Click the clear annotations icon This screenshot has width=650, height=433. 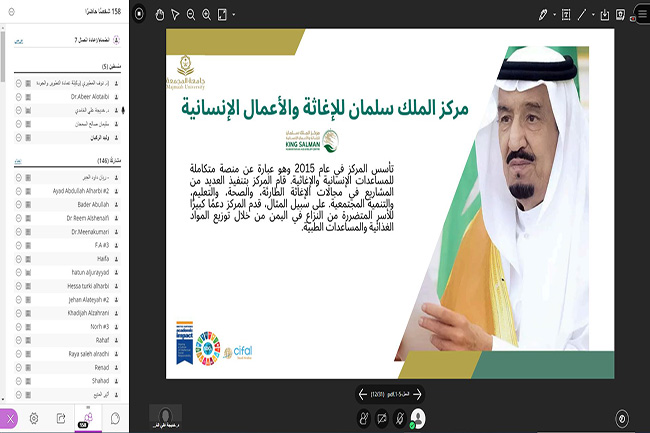tap(620, 15)
